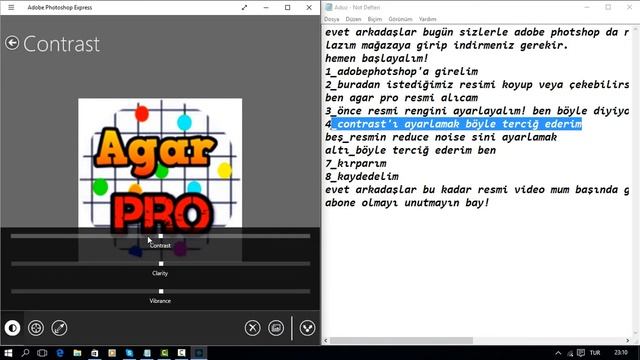Toggle Photoshop Express full-screen arrows icon

click(244, 7)
